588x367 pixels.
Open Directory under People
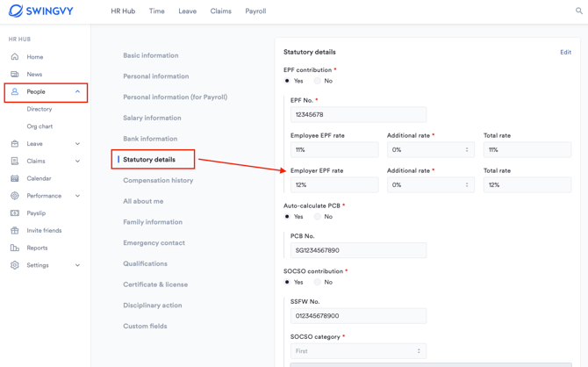point(39,109)
